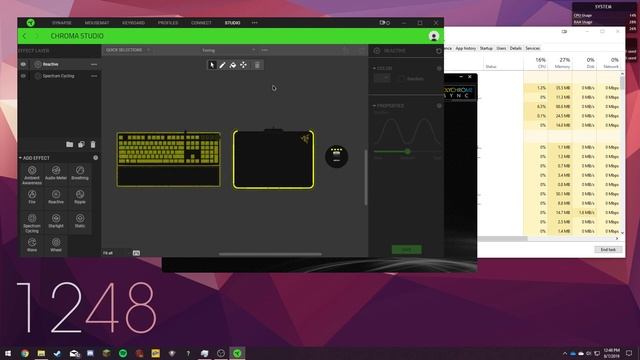
Task: Open the Profiles tab
Action: pyautogui.click(x=168, y=23)
